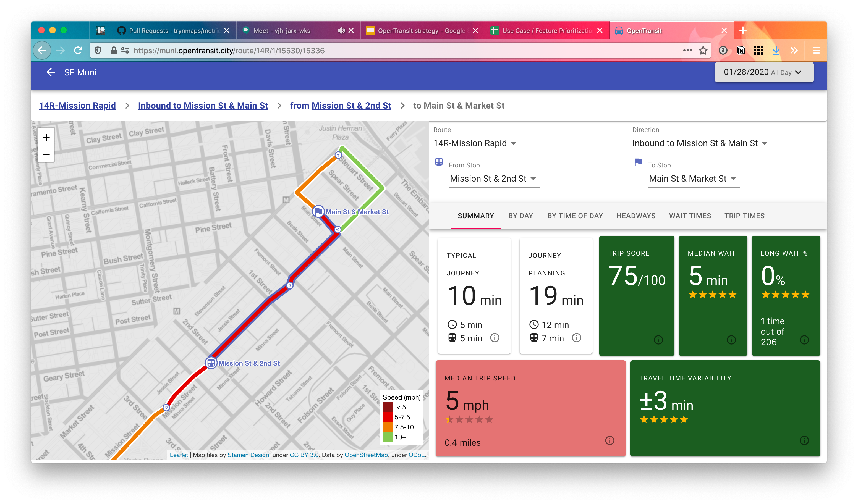Click the browser bookmark star icon
This screenshot has width=858, height=504.
coord(703,51)
